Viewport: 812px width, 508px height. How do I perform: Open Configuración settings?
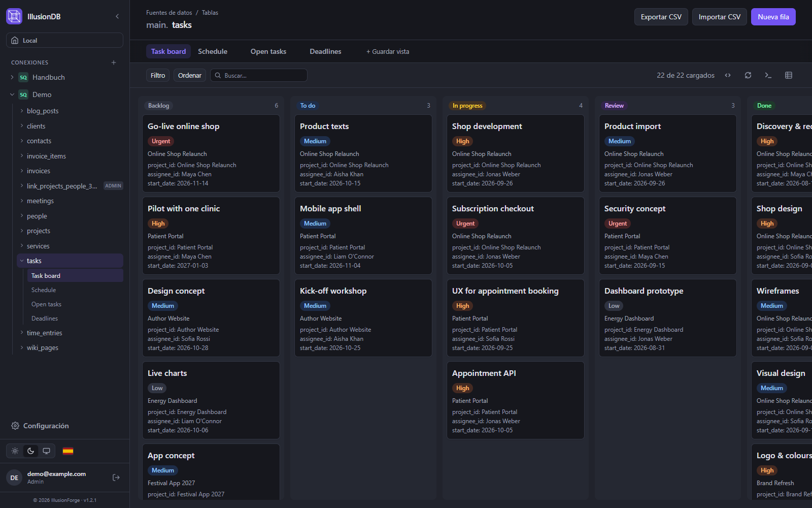coord(40,426)
